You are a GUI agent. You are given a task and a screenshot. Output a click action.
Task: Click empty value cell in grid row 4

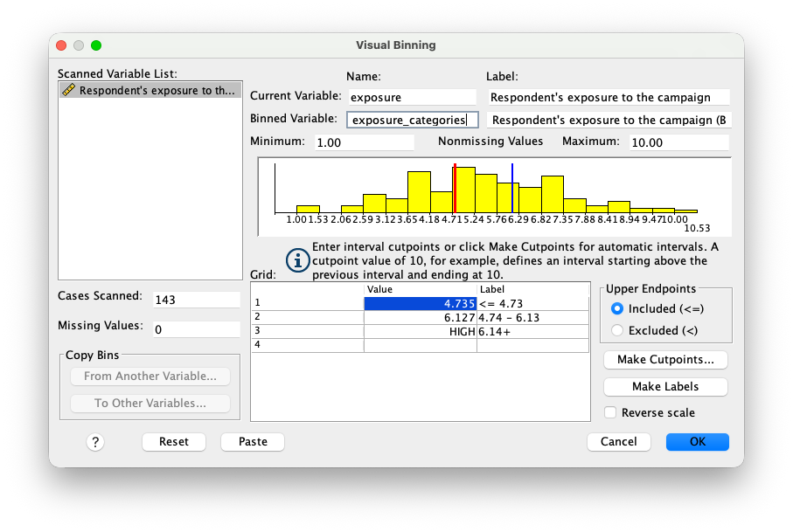[x=421, y=345]
